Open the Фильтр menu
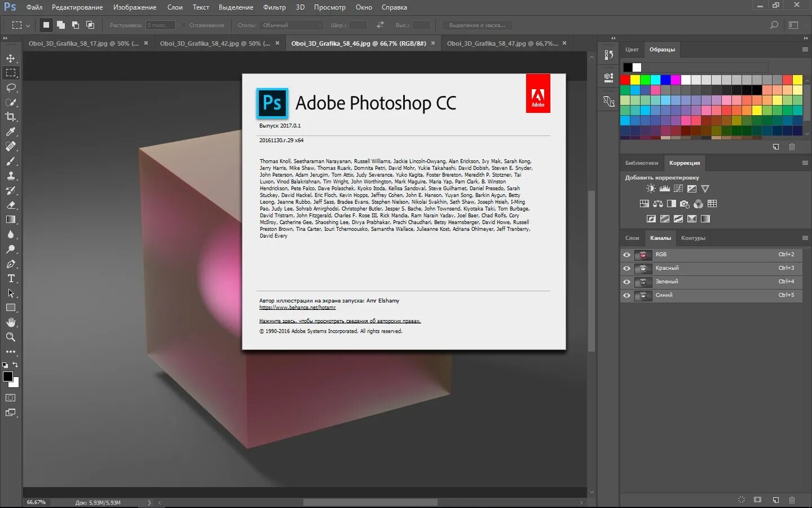Image resolution: width=812 pixels, height=508 pixels. (x=275, y=7)
